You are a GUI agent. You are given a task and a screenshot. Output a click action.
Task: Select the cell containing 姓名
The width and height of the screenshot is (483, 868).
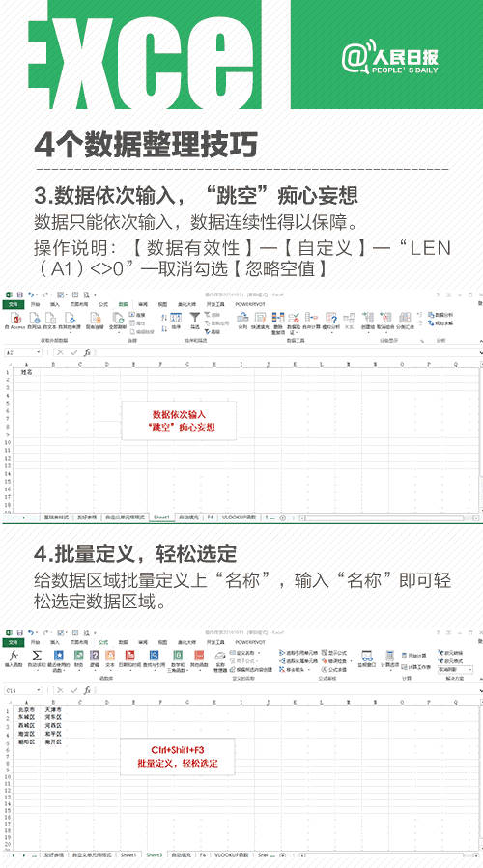pyautogui.click(x=27, y=372)
